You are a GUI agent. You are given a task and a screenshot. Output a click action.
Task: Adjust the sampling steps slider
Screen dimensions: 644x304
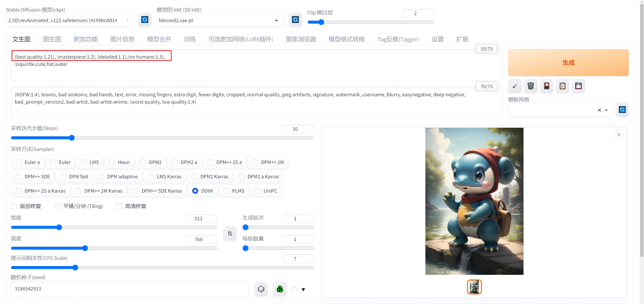(x=162, y=138)
